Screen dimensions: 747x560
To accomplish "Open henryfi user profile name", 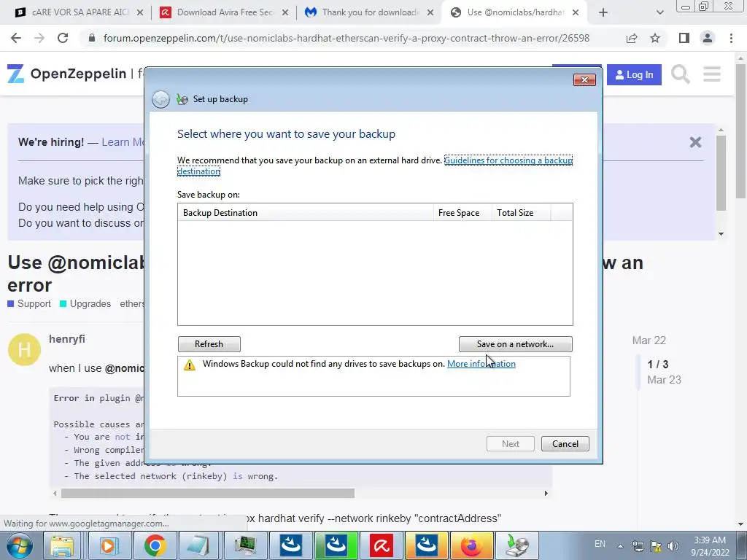I will [67, 339].
